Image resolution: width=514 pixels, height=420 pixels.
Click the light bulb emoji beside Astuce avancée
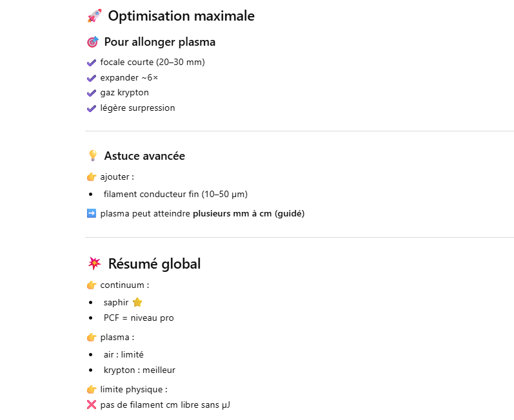[92, 156]
